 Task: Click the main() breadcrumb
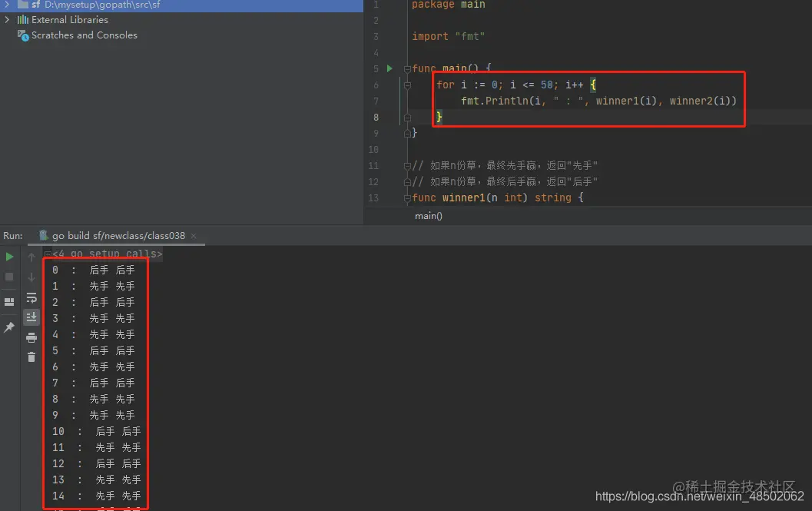(428, 216)
